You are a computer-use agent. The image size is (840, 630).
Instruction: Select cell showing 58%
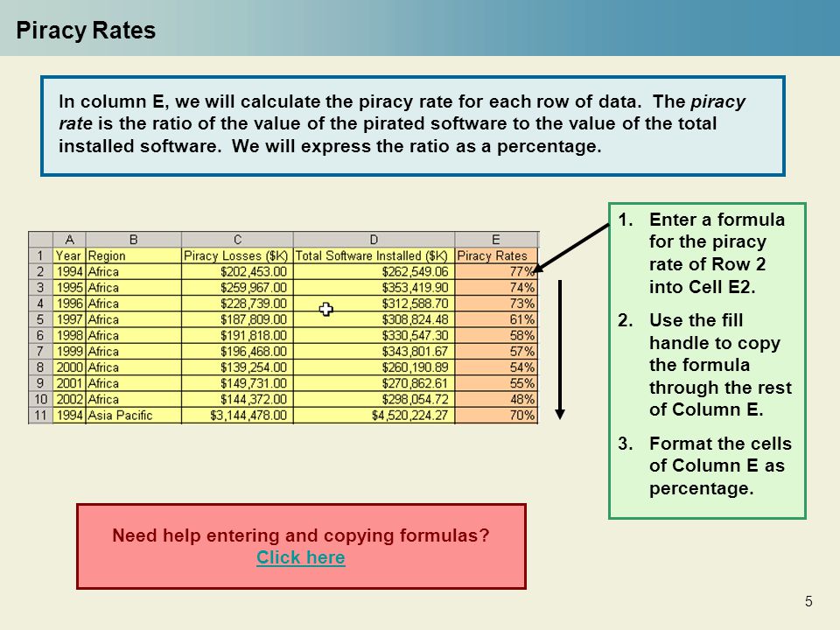point(496,336)
